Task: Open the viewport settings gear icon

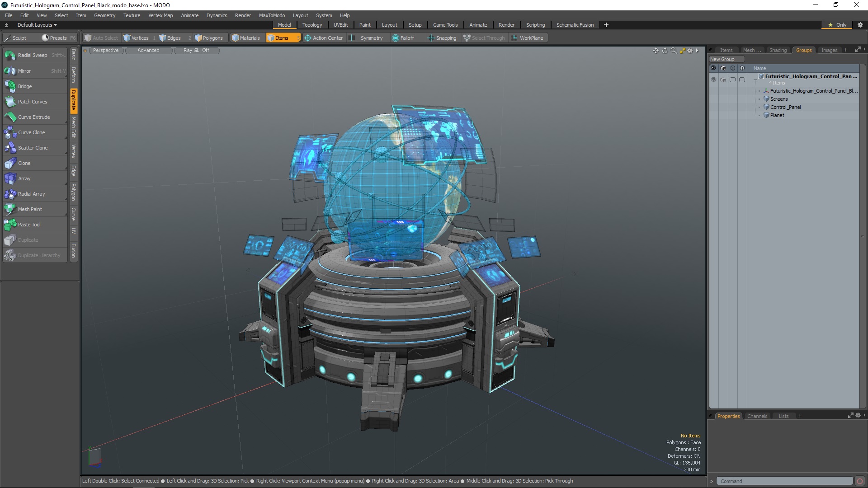Action: (690, 51)
